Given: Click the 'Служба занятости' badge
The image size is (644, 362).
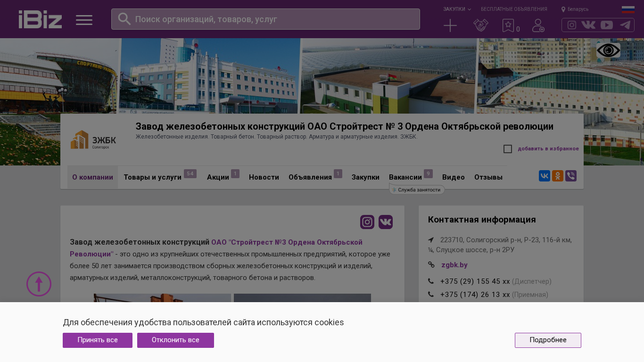Looking at the screenshot, I should coord(417,190).
